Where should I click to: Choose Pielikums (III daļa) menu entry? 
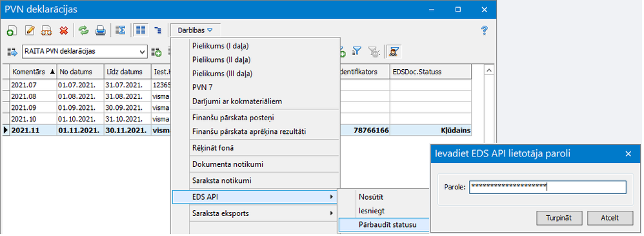(x=222, y=74)
